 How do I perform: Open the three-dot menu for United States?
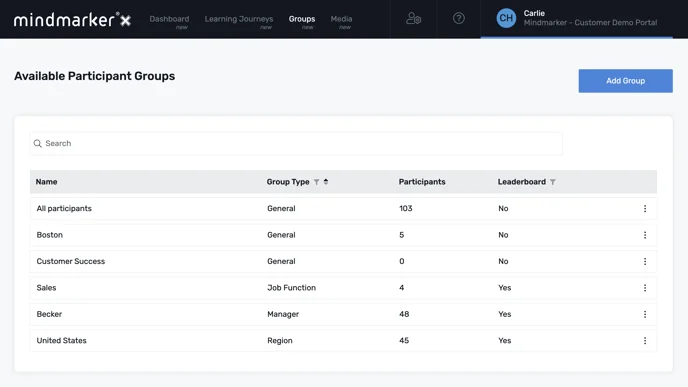(x=645, y=340)
